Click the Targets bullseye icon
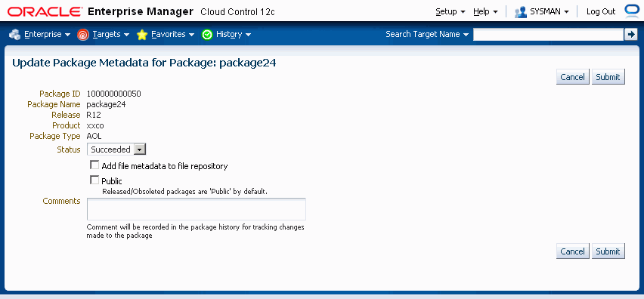The width and height of the screenshot is (644, 299). coord(82,35)
